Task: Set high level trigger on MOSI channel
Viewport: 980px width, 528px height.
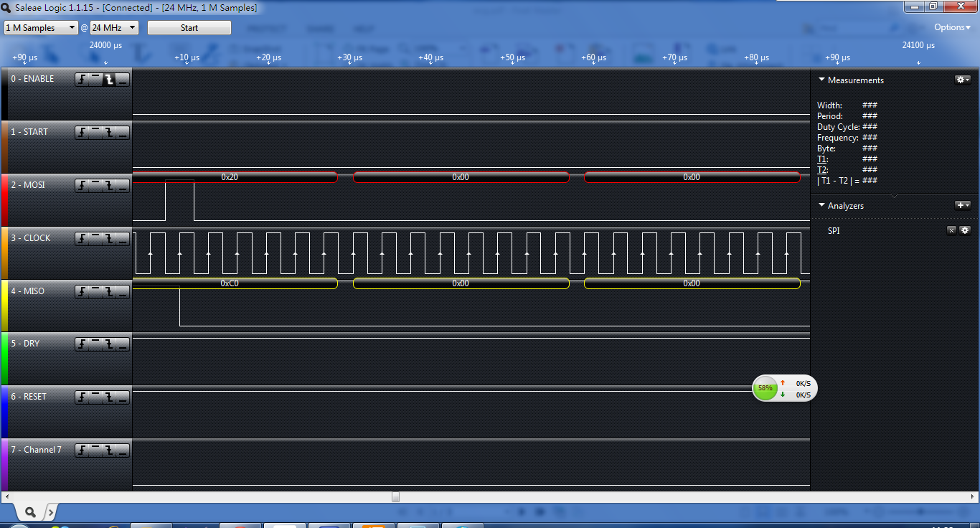Action: click(x=95, y=186)
